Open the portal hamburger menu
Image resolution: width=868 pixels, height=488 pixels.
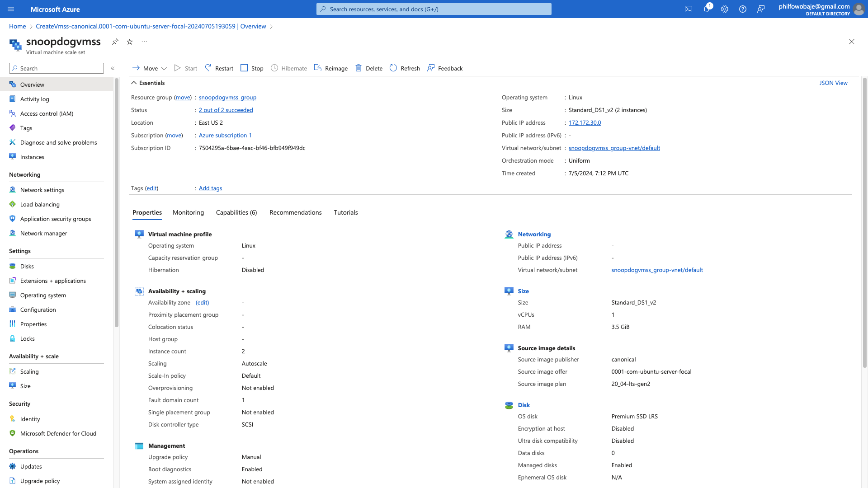click(x=11, y=9)
